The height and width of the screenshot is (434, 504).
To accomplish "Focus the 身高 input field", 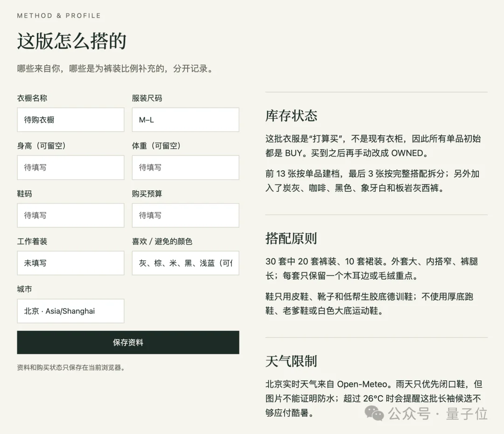I will (71, 168).
